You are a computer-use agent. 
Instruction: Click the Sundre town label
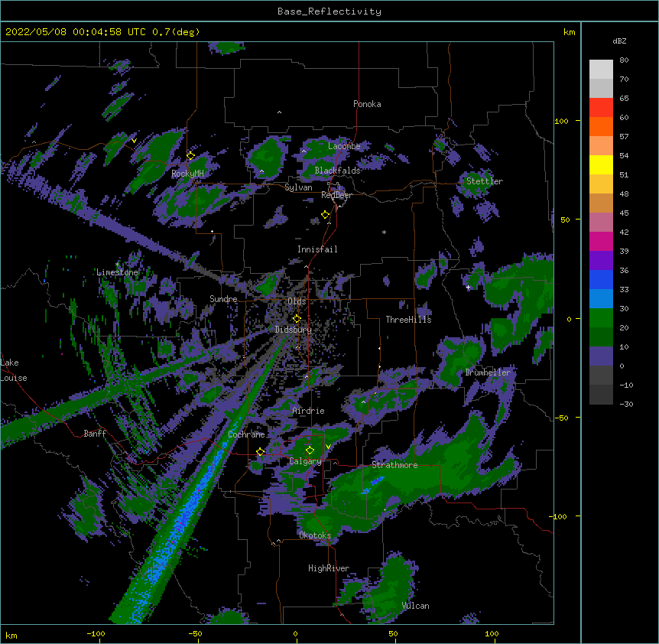click(x=223, y=299)
